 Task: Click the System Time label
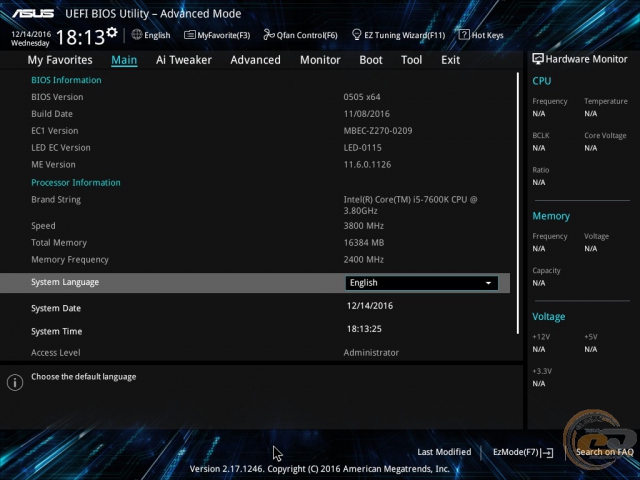click(56, 331)
